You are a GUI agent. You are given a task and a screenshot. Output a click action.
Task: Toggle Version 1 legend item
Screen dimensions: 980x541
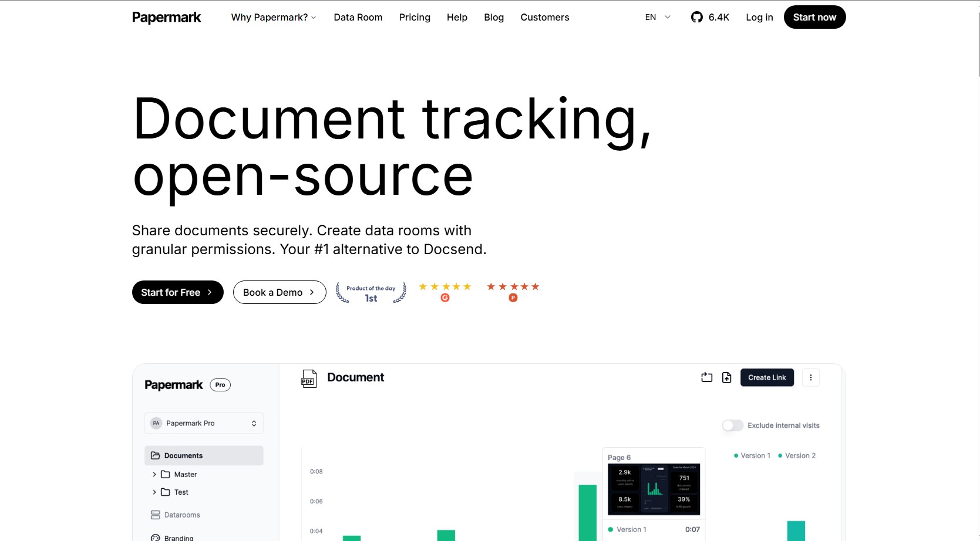pos(752,455)
